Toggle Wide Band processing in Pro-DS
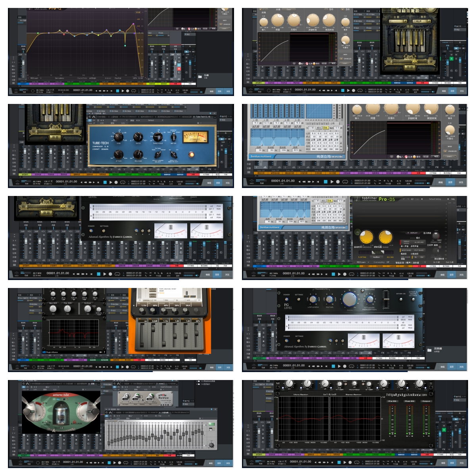 406,250
